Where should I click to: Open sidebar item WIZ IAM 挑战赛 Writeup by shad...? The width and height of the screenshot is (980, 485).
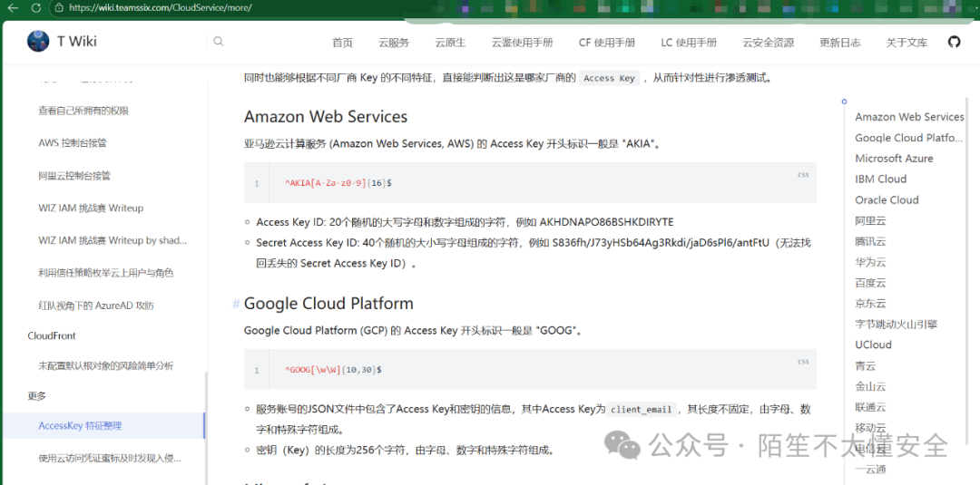point(113,240)
